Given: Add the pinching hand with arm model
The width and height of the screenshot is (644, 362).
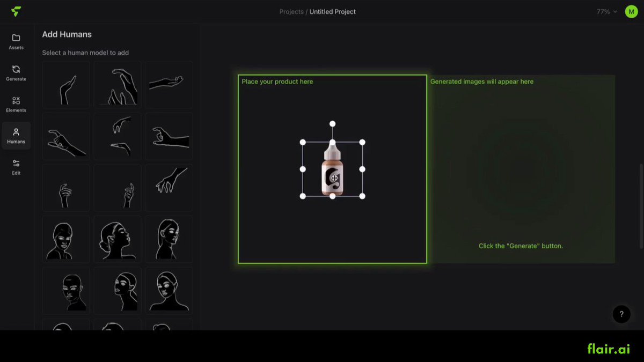Looking at the screenshot, I should (169, 136).
